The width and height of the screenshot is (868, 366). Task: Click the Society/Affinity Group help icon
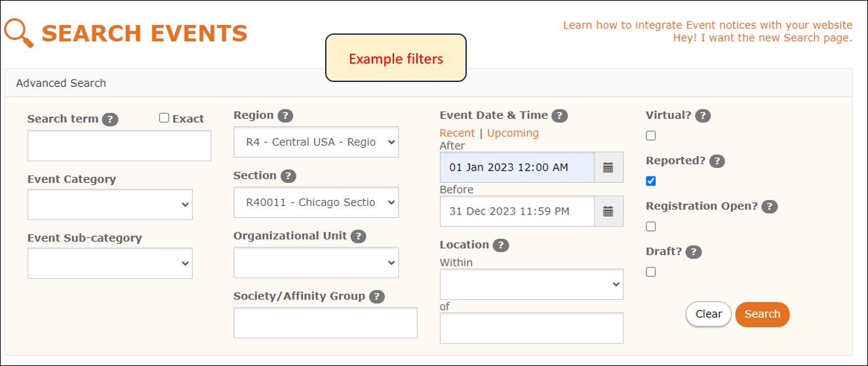point(376,296)
